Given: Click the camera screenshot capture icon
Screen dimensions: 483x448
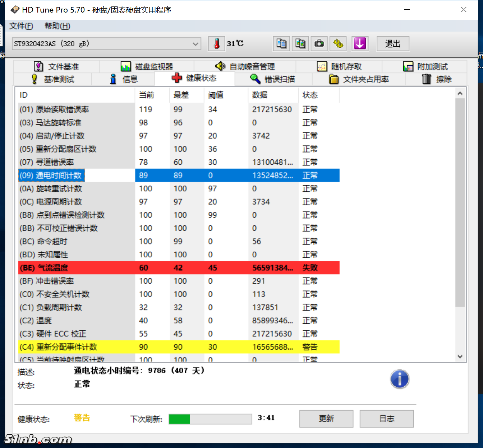Looking at the screenshot, I should [x=319, y=43].
